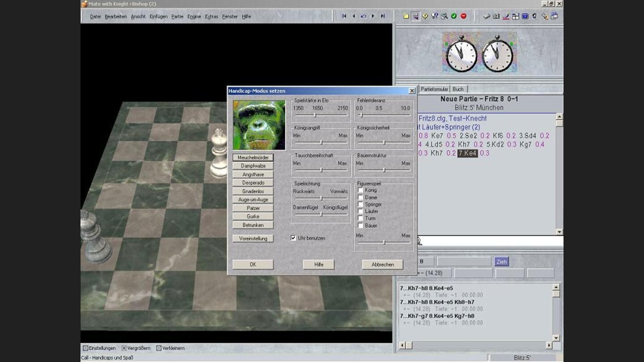Disable the Uhr benutzen checkbox
This screenshot has width=644, height=362.
[x=293, y=238]
